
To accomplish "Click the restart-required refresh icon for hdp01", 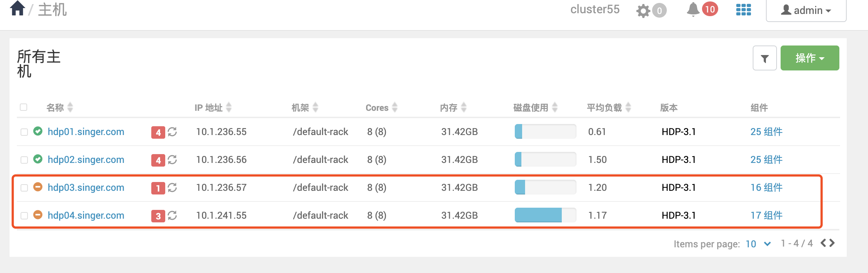I will (172, 132).
